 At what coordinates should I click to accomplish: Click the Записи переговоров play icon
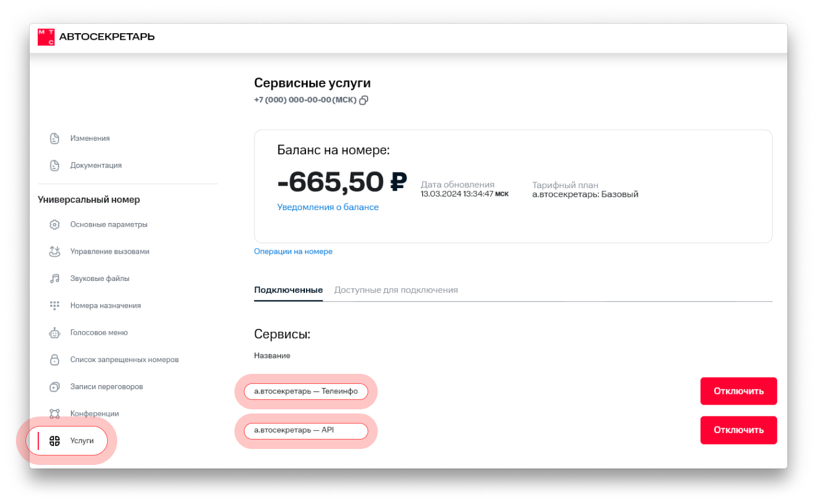[54, 387]
